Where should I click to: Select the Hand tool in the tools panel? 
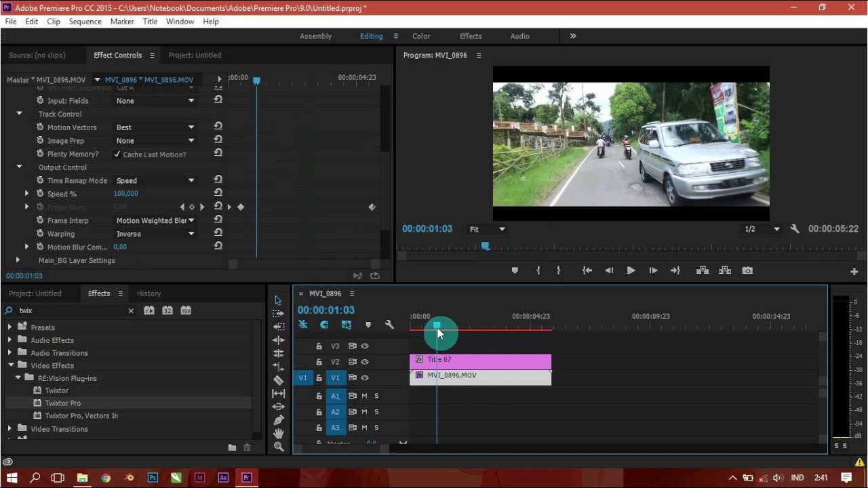point(278,434)
